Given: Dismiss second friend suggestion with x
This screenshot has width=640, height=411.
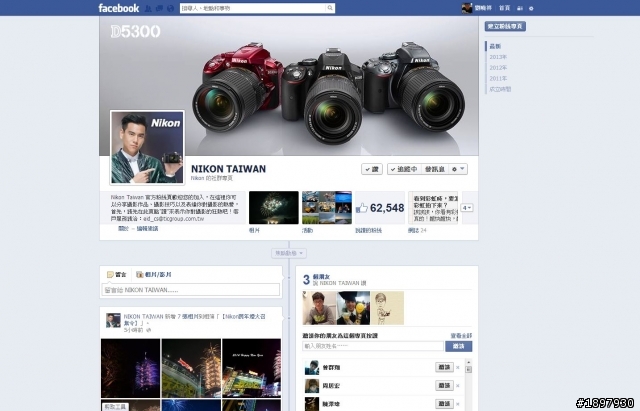Looking at the screenshot, I should (458, 386).
